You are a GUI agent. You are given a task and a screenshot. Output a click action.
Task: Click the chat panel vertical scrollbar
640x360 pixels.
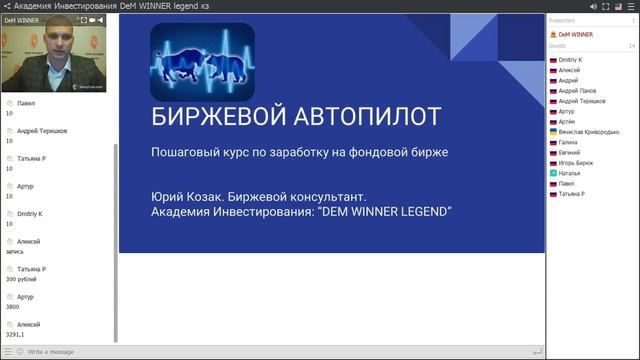116,243
